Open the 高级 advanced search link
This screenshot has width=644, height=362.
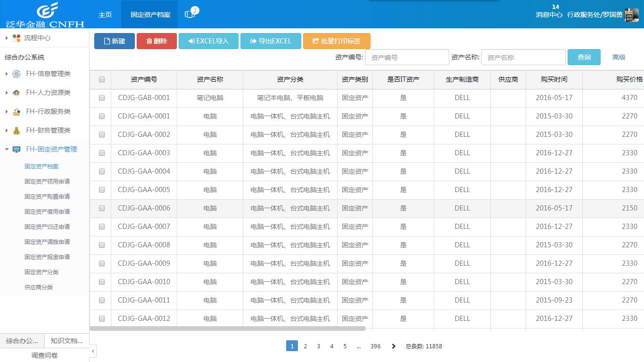(x=618, y=57)
